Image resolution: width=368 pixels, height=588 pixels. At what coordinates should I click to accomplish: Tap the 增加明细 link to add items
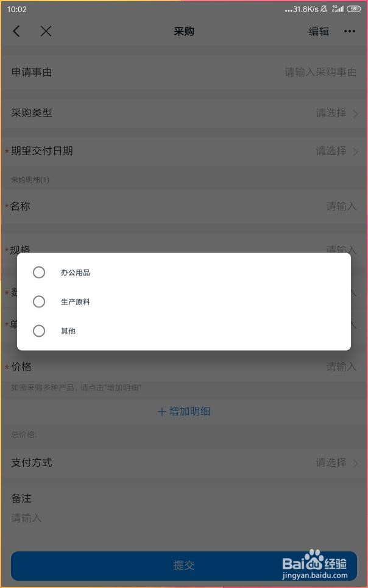pyautogui.click(x=189, y=412)
